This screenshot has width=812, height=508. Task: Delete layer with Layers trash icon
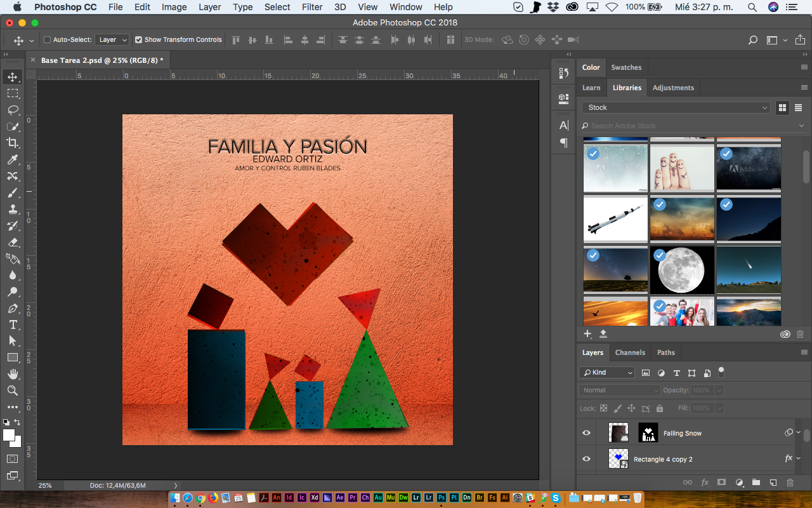tap(790, 483)
